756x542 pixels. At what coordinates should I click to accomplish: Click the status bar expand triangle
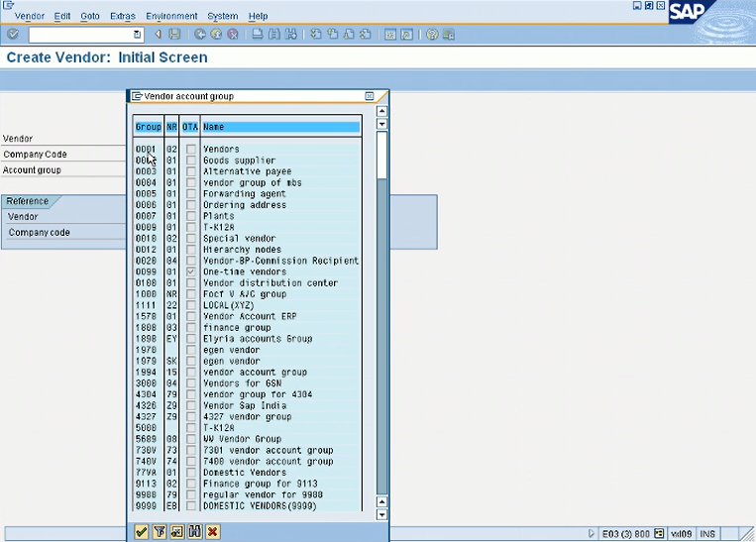[x=592, y=534]
